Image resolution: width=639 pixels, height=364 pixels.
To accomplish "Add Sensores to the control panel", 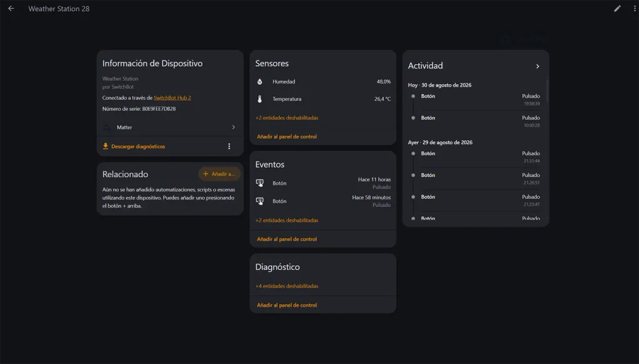I will [x=287, y=136].
